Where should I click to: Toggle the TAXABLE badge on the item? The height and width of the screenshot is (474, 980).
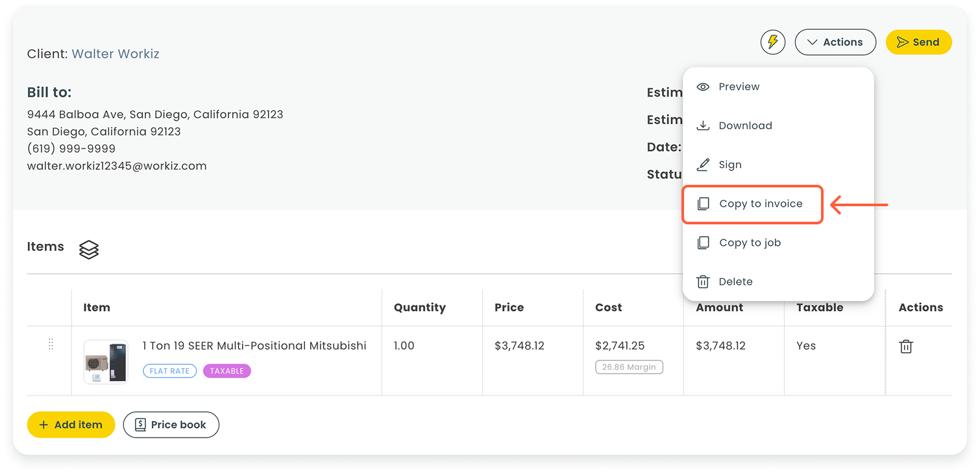coord(227,370)
